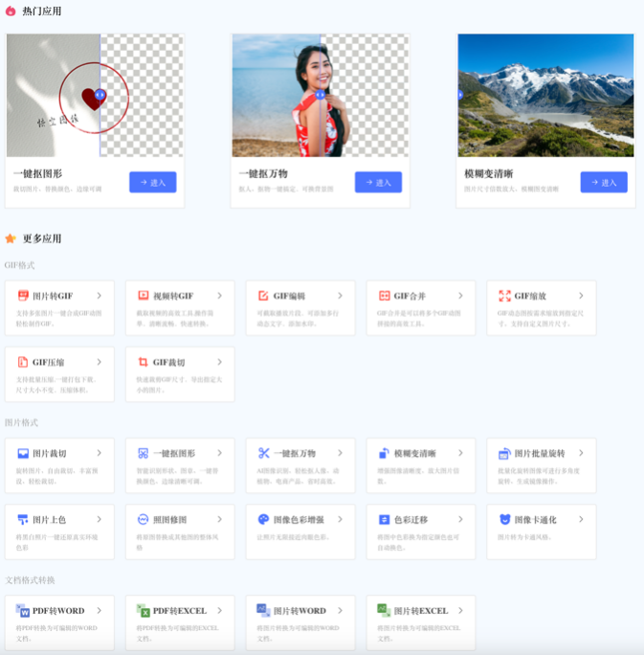The image size is (644, 655).
Task: Click the heart stamp preview image
Action: (x=95, y=95)
